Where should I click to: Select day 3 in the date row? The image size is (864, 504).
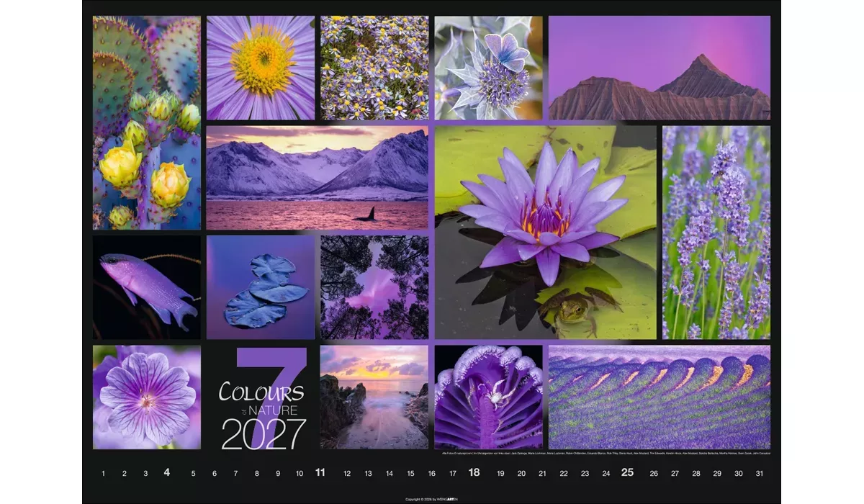click(145, 474)
